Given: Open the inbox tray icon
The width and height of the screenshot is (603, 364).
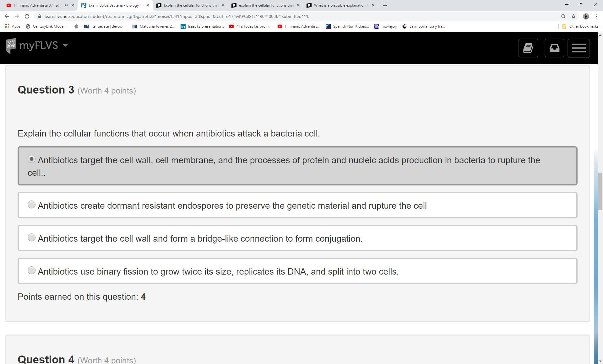Looking at the screenshot, I should coord(554,48).
